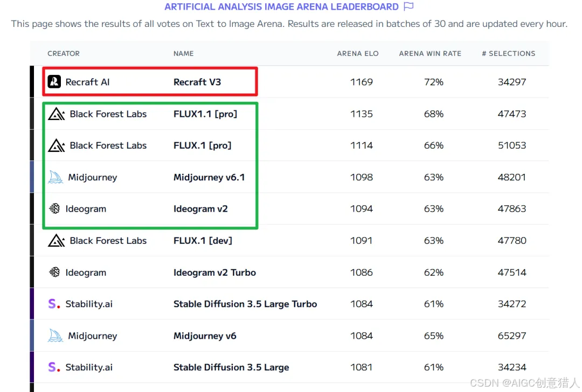
Task: Click Black Forest Labs logo in FLUX.1 [dev] row
Action: click(x=57, y=241)
